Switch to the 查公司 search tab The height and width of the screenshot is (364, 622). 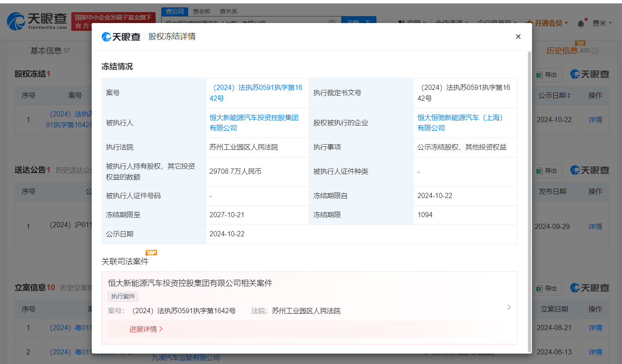point(175,12)
